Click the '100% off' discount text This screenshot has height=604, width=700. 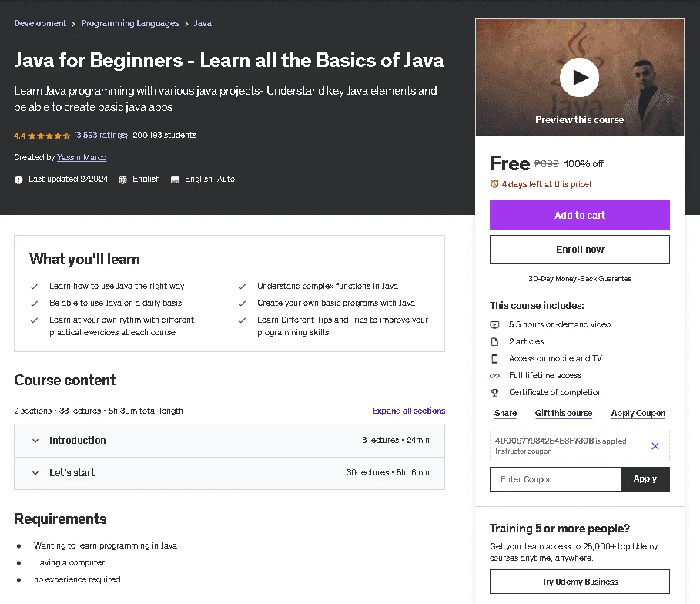coord(584,164)
